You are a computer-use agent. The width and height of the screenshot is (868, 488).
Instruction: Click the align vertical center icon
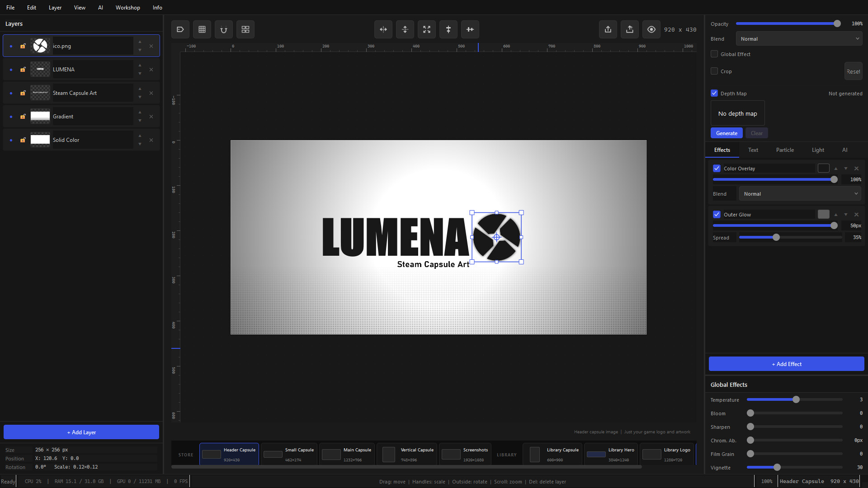[x=405, y=29]
